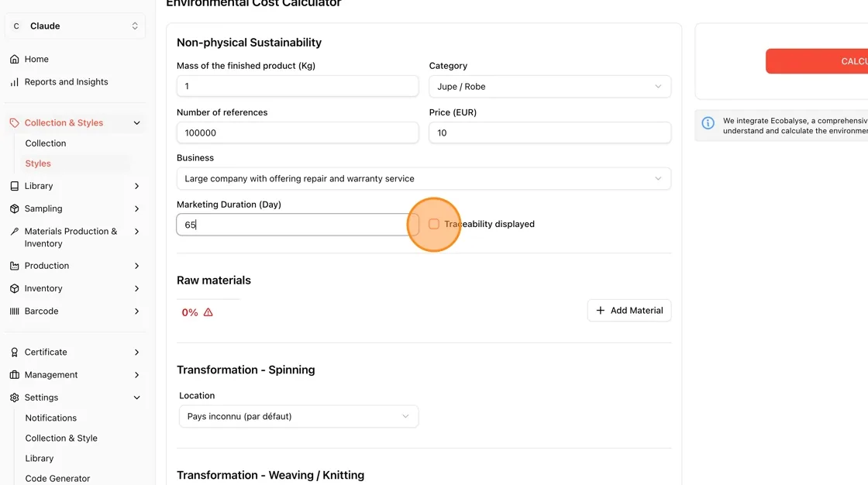Click the red Calculate button
Screen dimensions: 868x485
pyautogui.click(x=817, y=61)
